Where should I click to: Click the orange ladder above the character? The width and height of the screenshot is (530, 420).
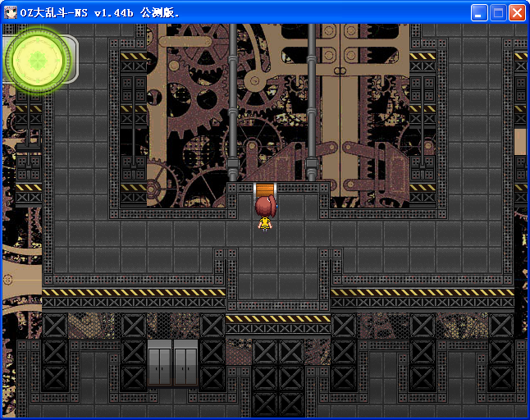pos(265,191)
